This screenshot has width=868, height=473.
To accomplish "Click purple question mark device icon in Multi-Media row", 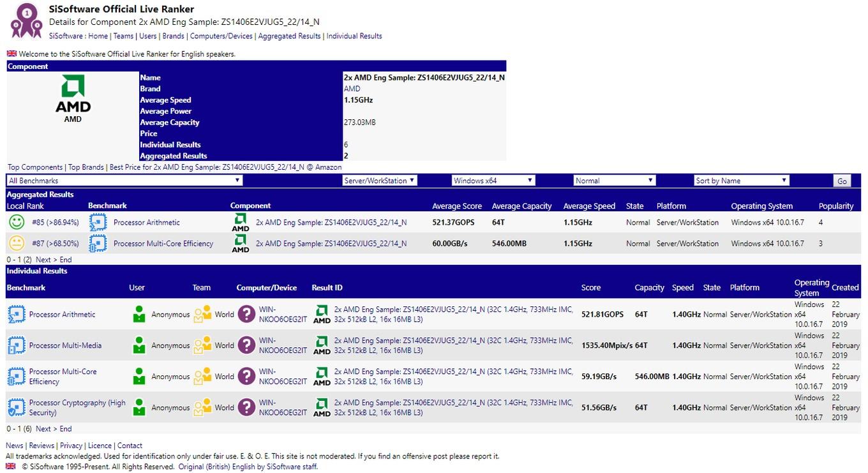I will click(x=246, y=345).
